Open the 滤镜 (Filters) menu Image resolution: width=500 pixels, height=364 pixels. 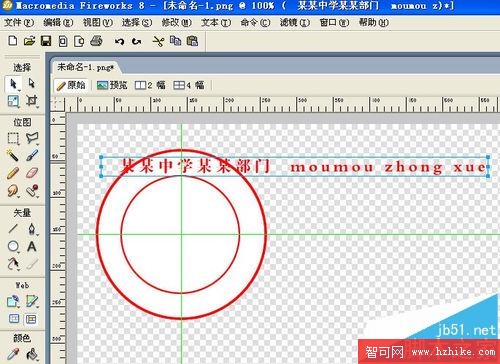coord(295,23)
